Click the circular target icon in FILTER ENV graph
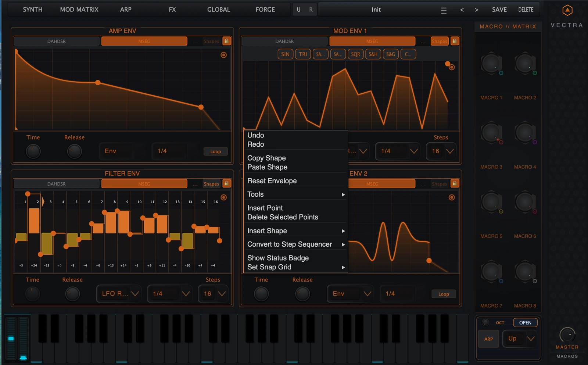Screen dimensions: 588x365 223,197
